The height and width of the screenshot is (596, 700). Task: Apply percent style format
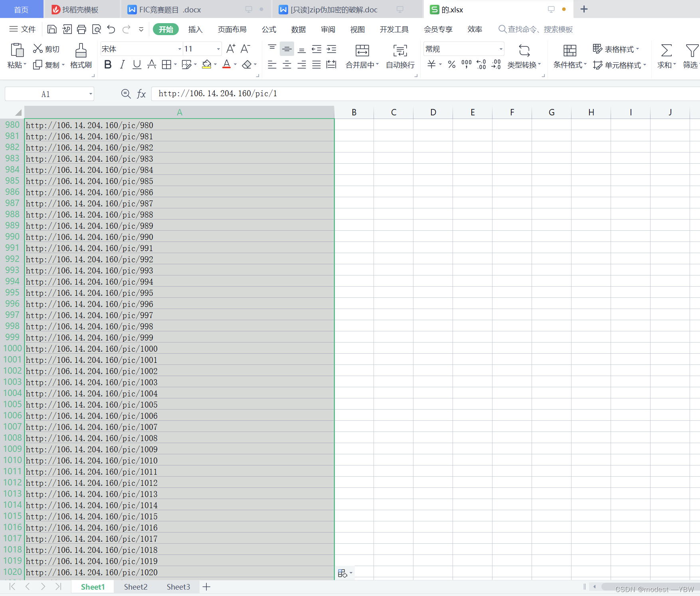452,64
